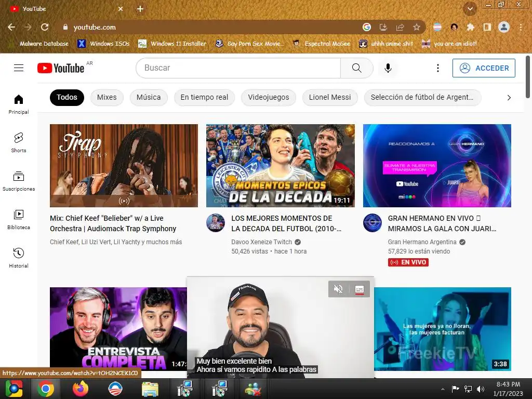Click the Google icon in address bar
The width and height of the screenshot is (532, 399).
(367, 27)
